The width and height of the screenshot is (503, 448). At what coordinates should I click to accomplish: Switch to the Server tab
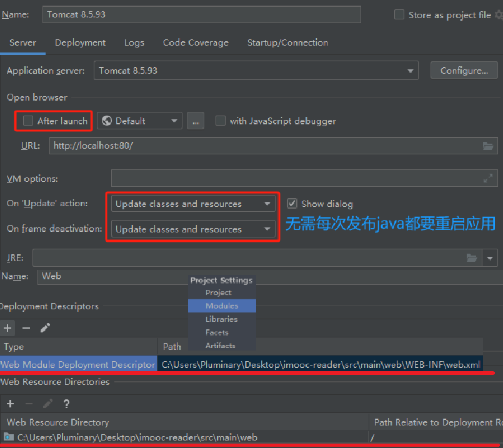click(22, 42)
